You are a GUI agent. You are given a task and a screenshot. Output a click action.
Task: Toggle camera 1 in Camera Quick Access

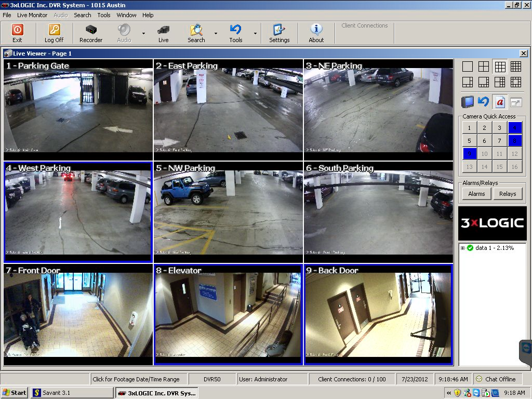click(x=469, y=128)
